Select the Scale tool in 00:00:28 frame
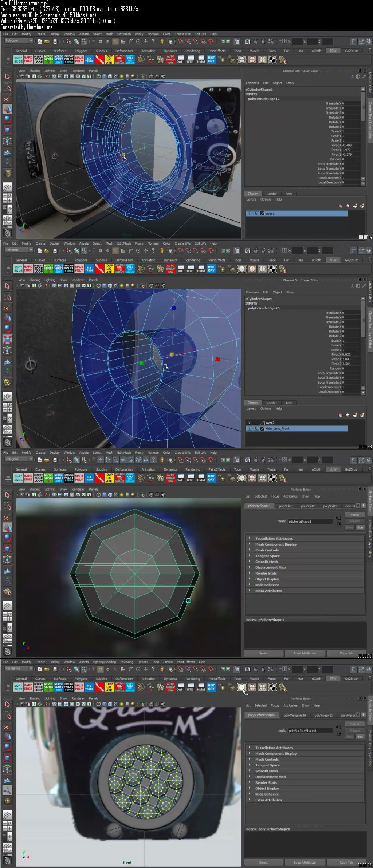Screen dimensions: 373x868 [x=7, y=340]
